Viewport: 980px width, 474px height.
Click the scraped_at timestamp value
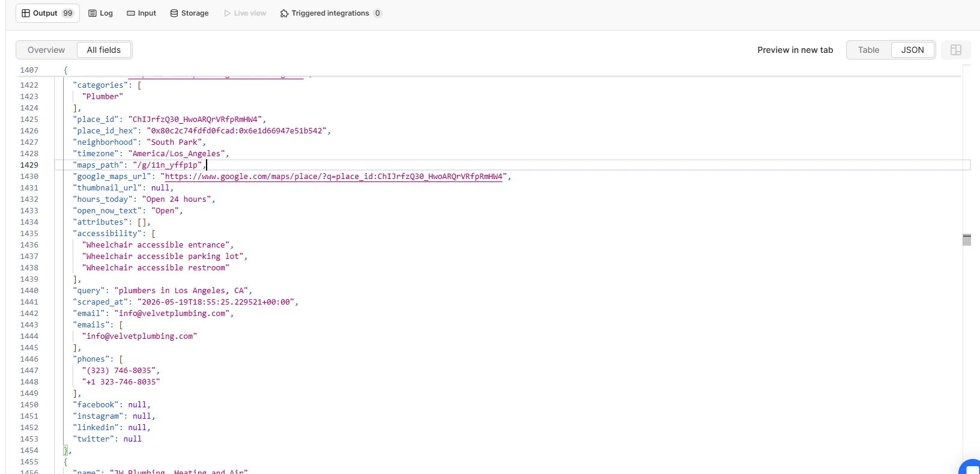point(216,302)
